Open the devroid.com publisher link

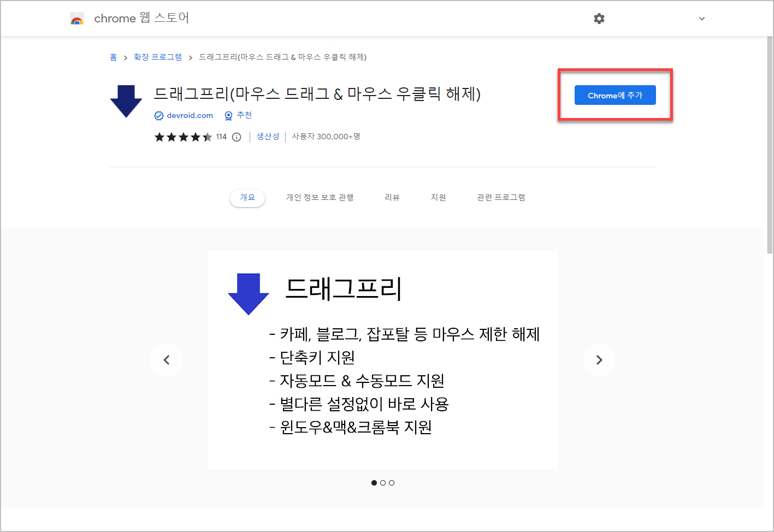pos(189,115)
